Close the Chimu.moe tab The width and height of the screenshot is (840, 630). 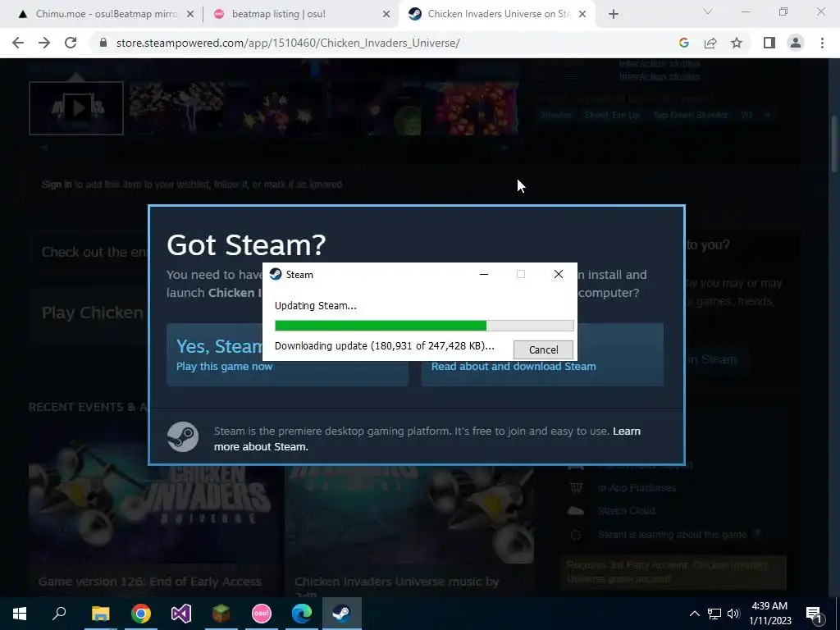[190, 15]
